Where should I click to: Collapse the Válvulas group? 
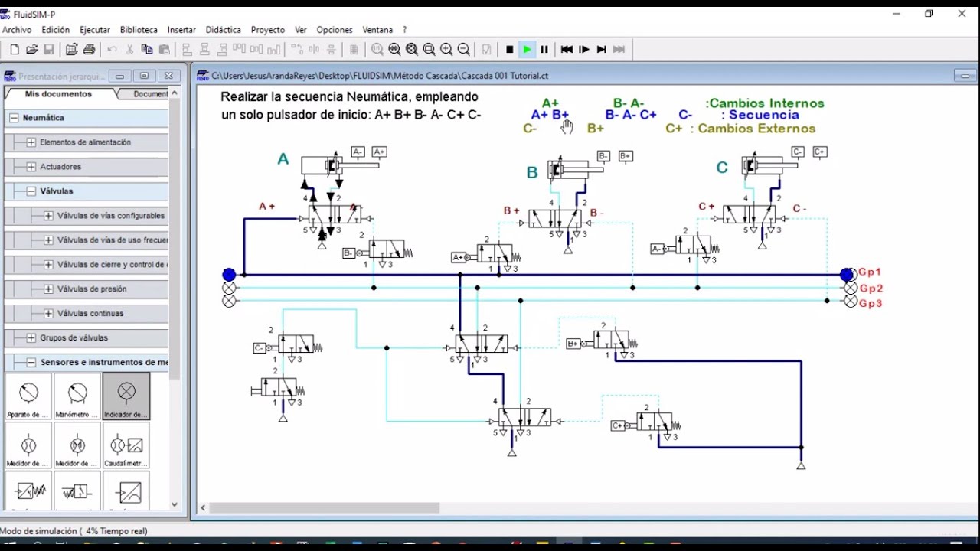(31, 191)
